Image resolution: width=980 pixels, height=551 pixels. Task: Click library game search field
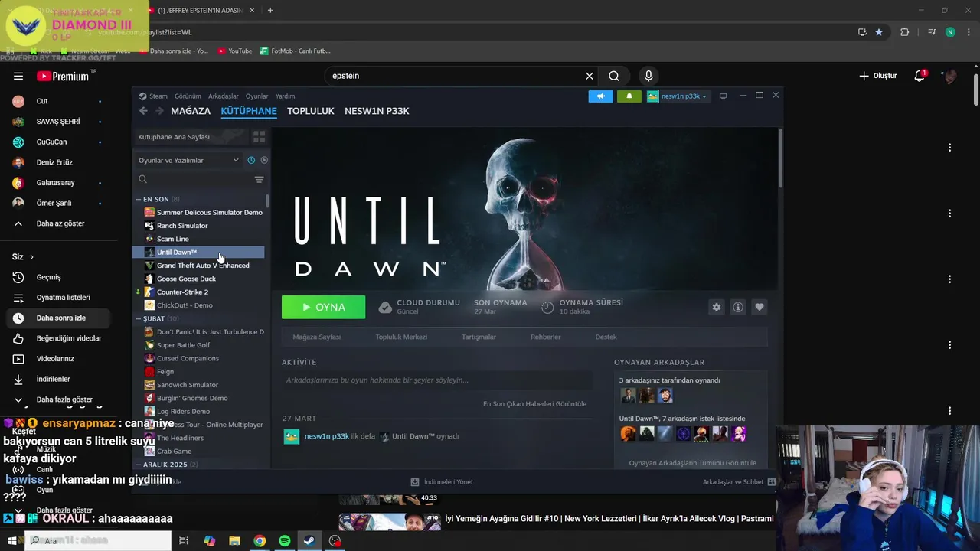(x=194, y=179)
